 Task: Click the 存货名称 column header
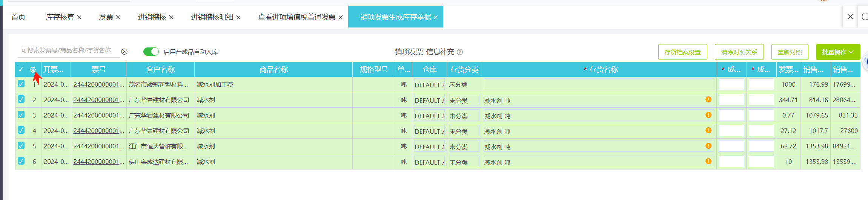point(599,69)
